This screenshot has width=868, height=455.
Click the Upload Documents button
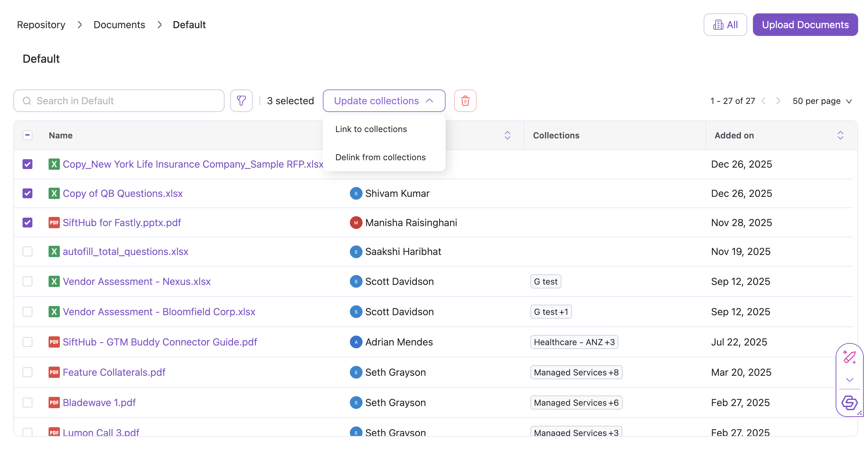[805, 25]
